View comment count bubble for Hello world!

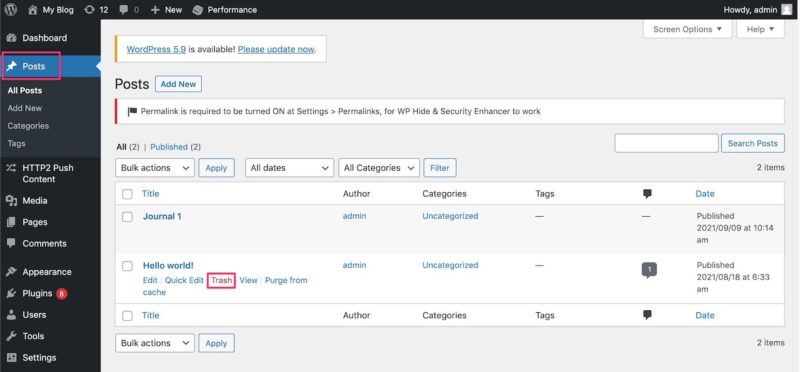[649, 270]
